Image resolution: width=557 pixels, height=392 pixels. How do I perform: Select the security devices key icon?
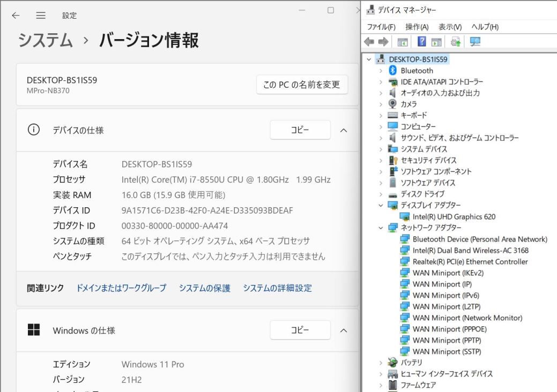(393, 160)
